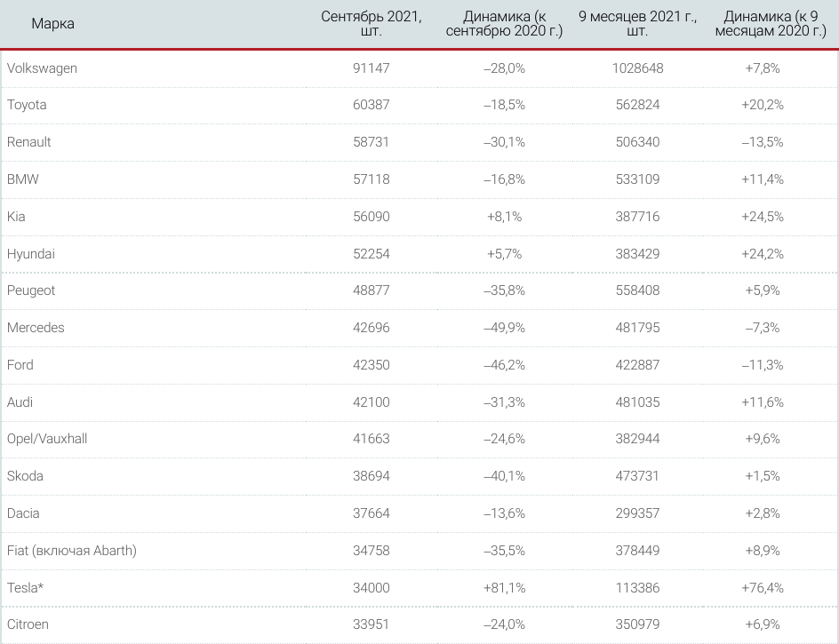The image size is (839, 644).
Task: Click Renault 9-month dynamics –13,5%
Action: coord(763,142)
